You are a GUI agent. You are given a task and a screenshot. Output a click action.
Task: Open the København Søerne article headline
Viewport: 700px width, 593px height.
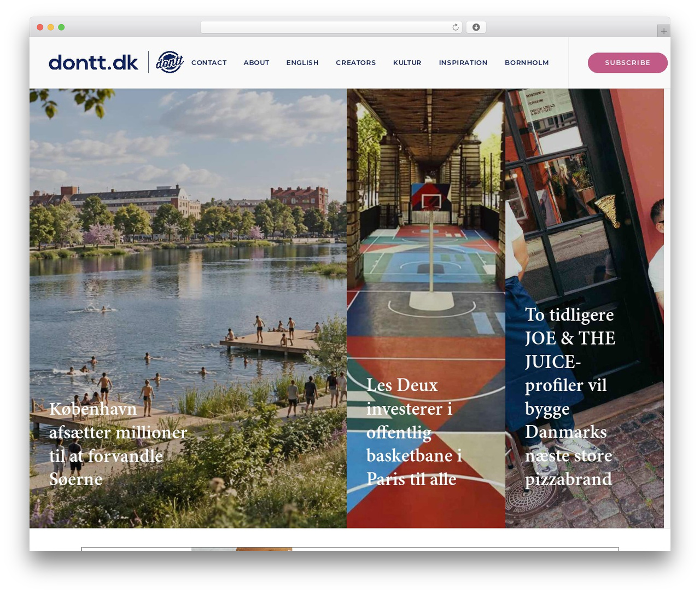click(x=118, y=444)
